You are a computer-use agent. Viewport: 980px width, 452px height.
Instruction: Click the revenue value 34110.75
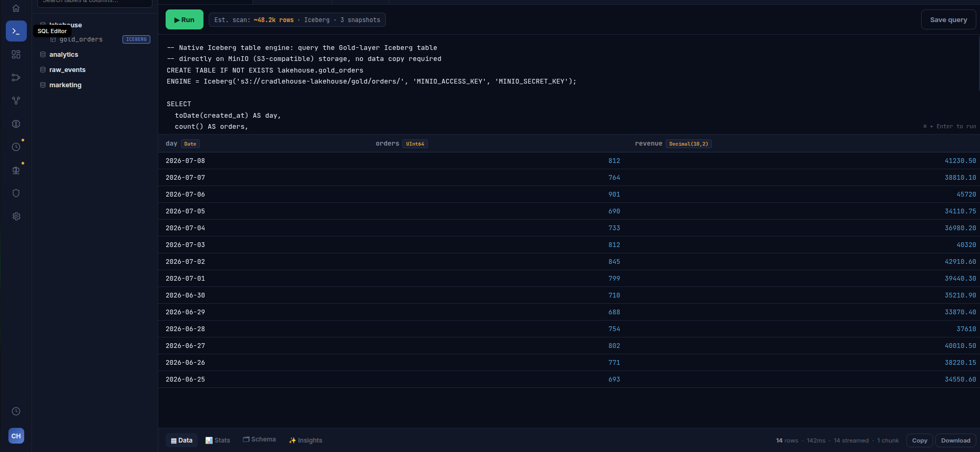click(x=960, y=211)
